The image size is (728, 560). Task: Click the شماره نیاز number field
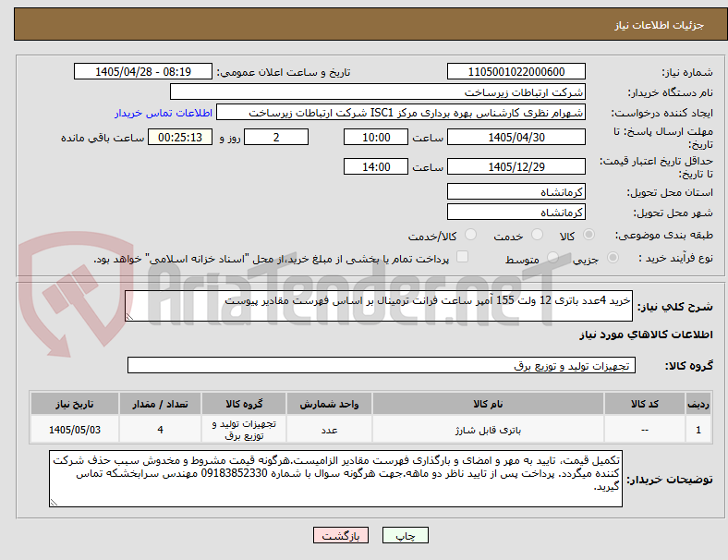coord(516,71)
